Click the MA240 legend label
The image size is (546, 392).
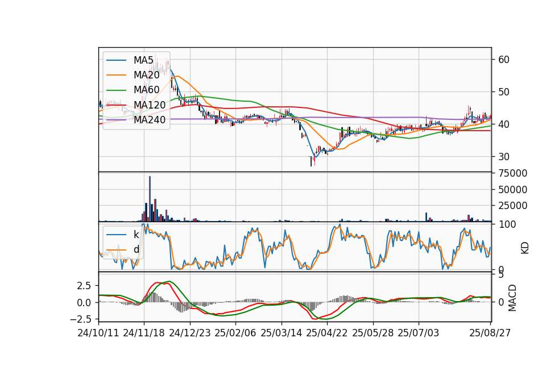[150, 120]
